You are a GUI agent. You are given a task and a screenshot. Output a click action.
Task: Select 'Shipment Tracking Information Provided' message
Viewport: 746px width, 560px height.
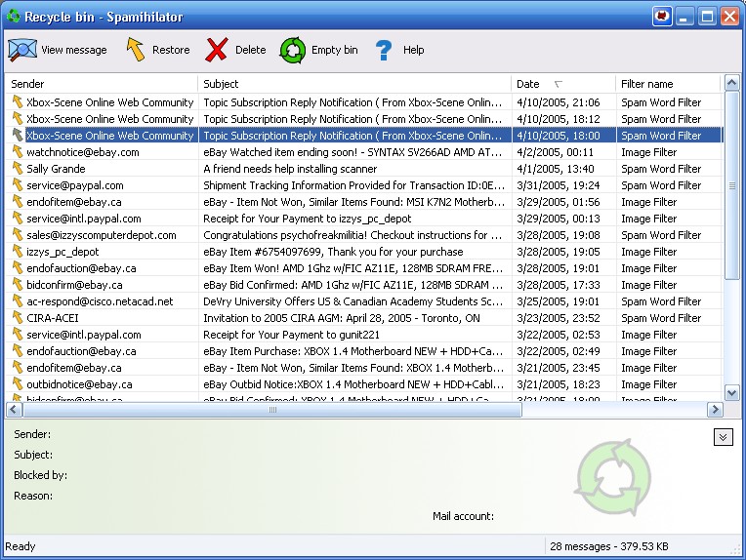(353, 185)
